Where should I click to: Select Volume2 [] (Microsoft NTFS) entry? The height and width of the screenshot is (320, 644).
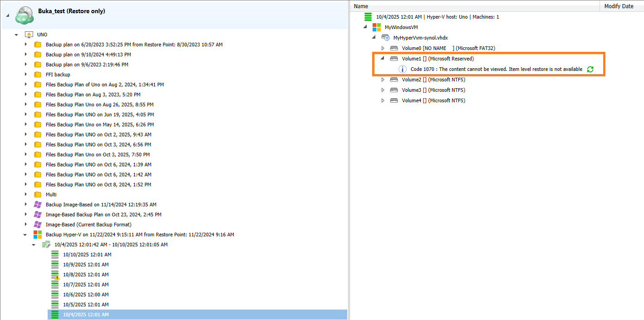pyautogui.click(x=433, y=80)
